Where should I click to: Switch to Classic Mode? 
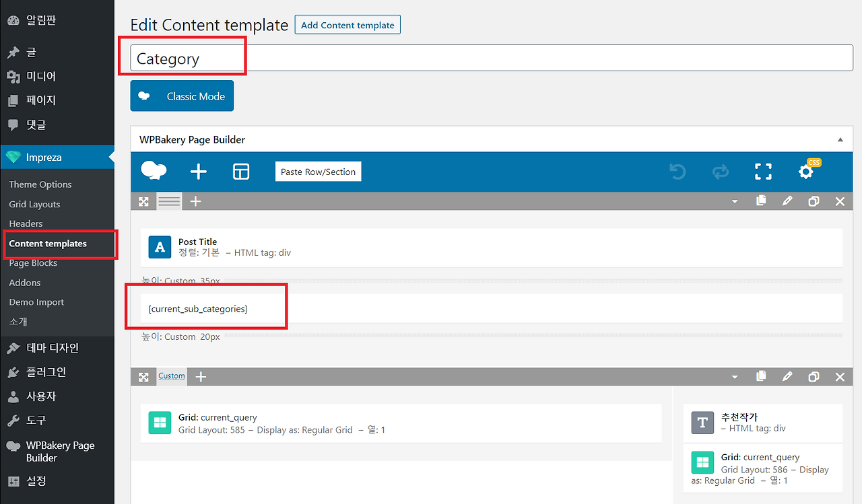182,96
